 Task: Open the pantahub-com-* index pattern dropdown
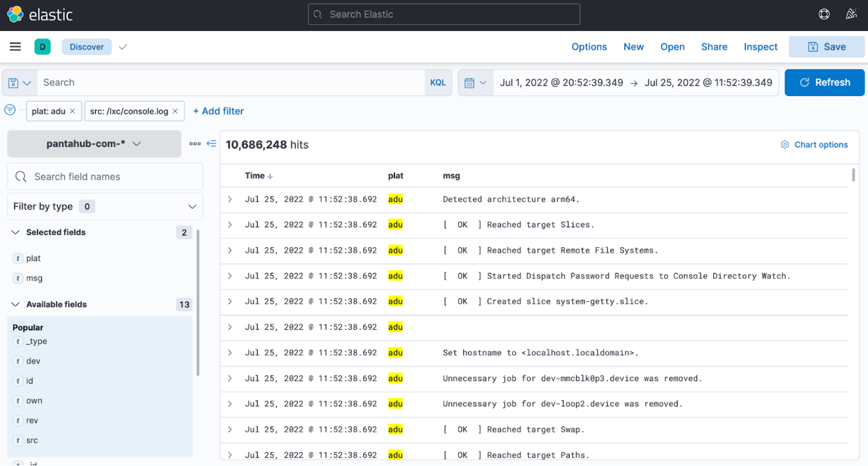click(x=94, y=143)
